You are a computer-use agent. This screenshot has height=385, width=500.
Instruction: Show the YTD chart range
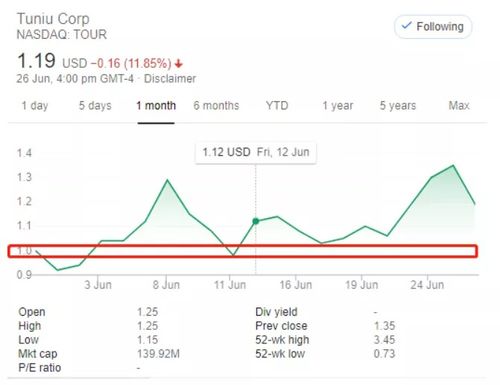277,106
